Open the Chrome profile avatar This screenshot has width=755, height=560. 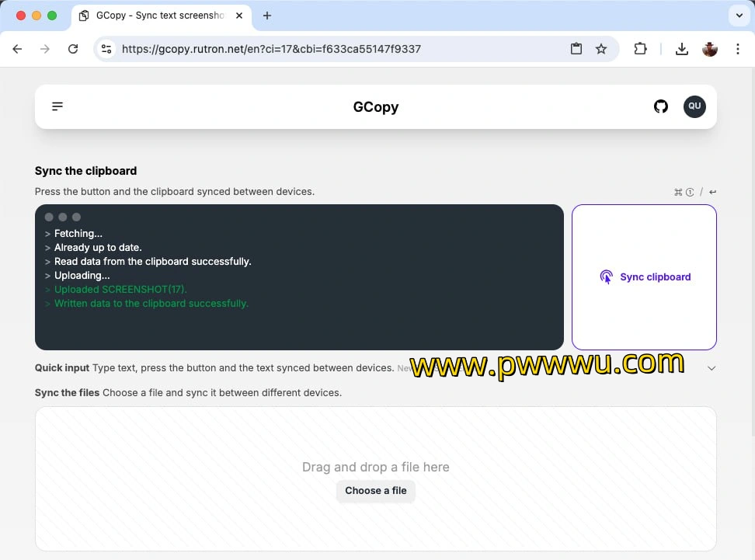pos(710,49)
